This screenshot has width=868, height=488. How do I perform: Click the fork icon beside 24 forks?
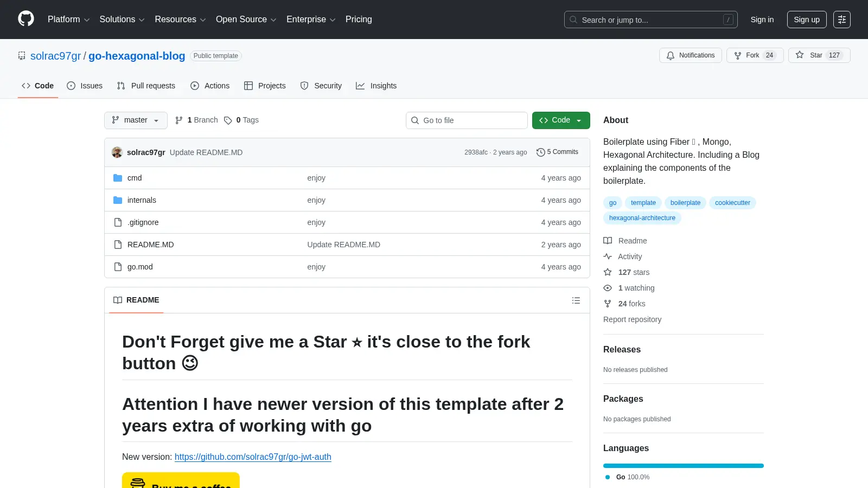tap(608, 304)
